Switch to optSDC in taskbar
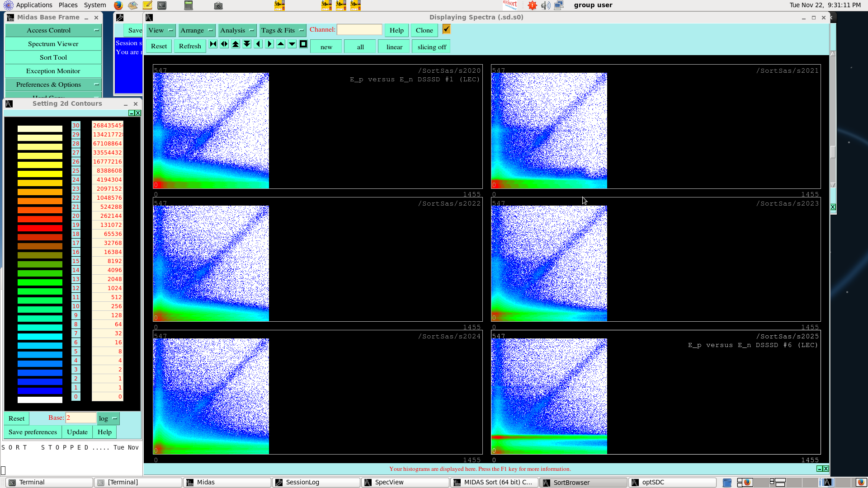 pos(672,482)
